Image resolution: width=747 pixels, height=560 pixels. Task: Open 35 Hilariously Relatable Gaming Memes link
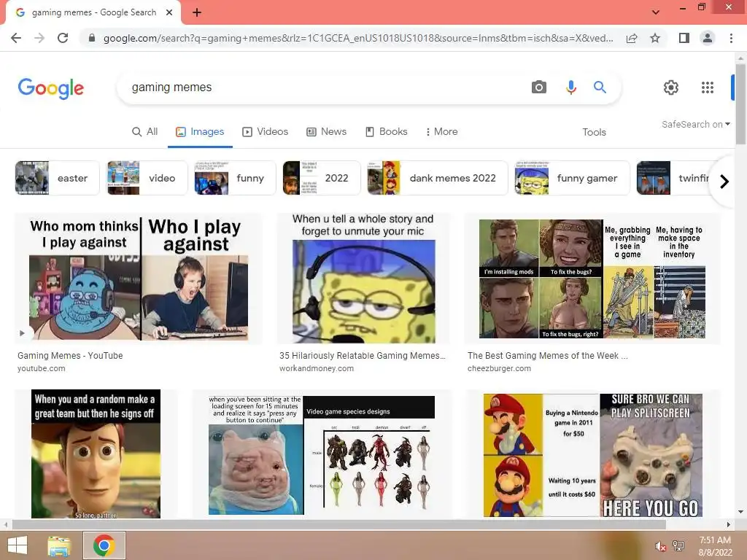(363, 356)
